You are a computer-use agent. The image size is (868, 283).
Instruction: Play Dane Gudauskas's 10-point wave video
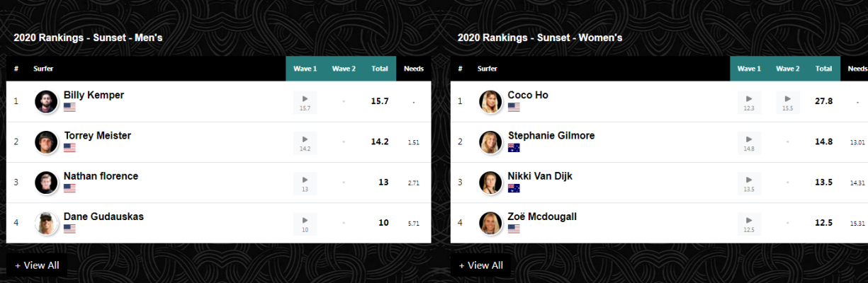tap(305, 224)
